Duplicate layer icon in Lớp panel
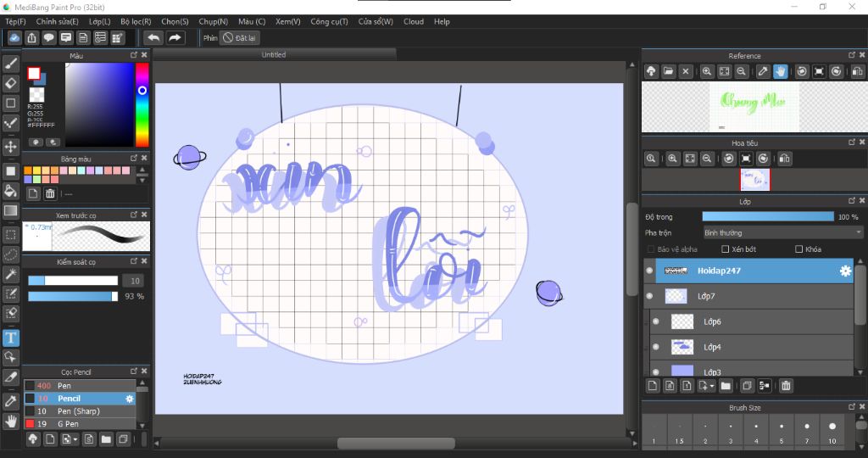 coord(747,385)
